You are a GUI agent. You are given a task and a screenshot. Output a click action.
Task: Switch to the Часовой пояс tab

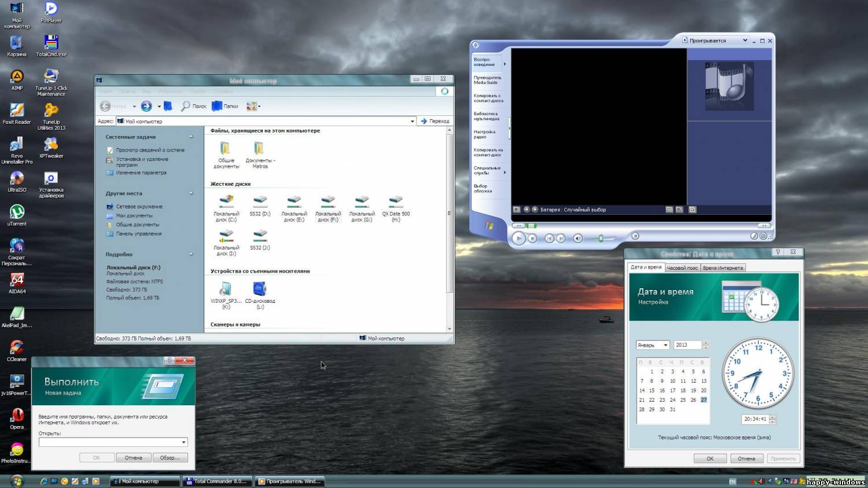click(x=682, y=268)
